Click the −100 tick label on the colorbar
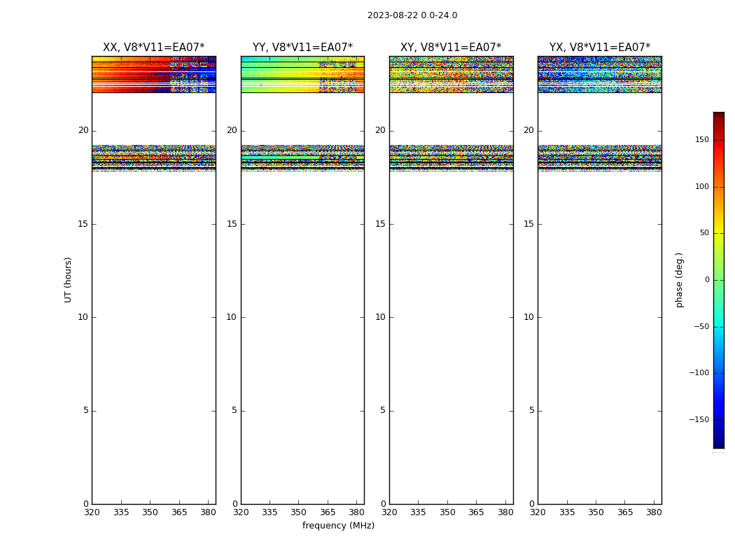This screenshot has width=735, height=560. 699,373
